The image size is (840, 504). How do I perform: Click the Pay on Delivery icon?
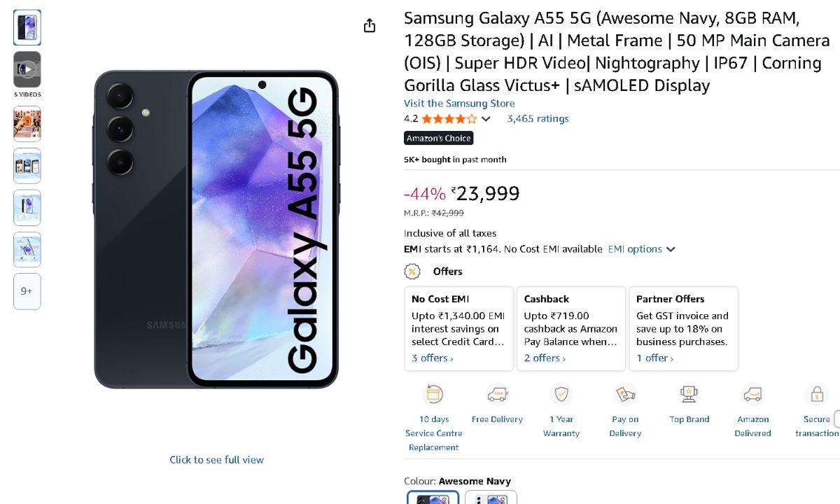625,395
